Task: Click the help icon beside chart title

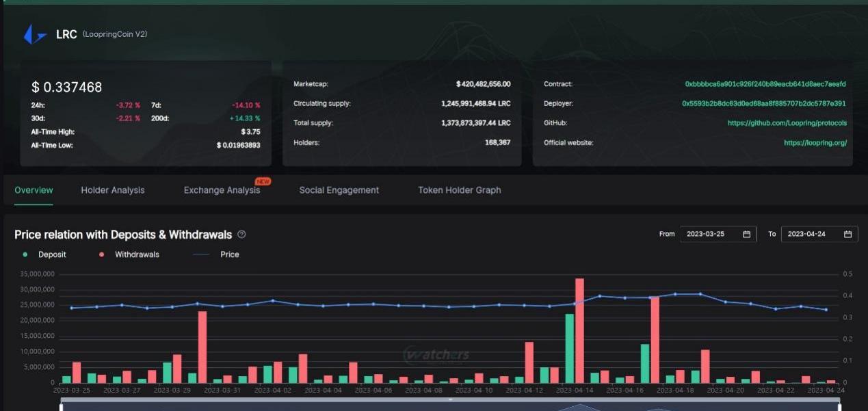Action: pos(241,235)
